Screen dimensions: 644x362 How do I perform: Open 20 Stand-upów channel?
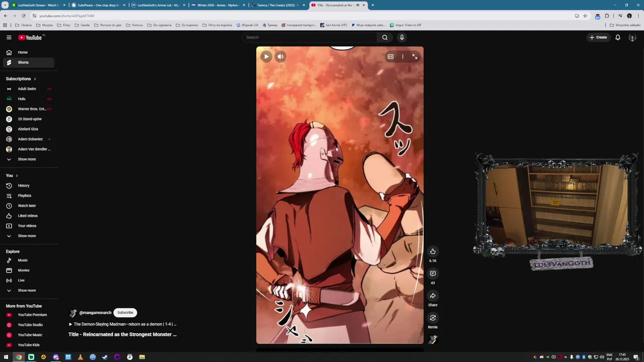tap(29, 119)
